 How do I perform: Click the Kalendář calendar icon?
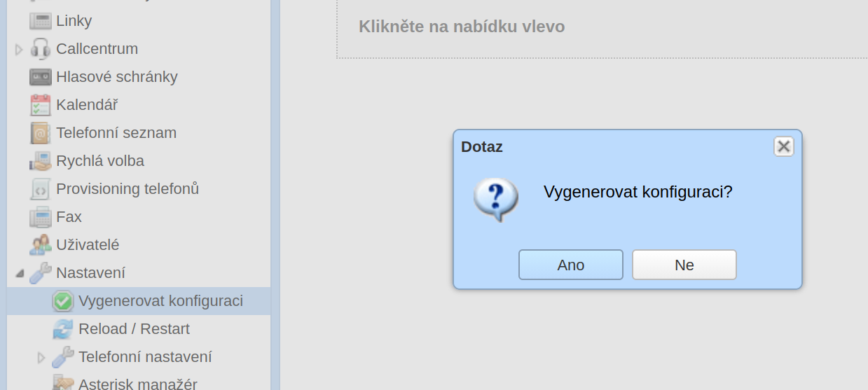(41, 105)
